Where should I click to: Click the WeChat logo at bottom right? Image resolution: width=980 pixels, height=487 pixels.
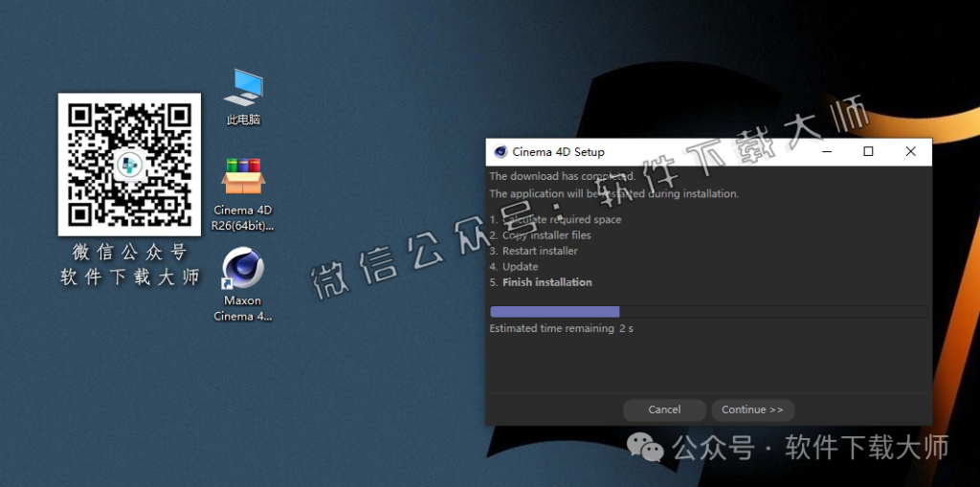(645, 447)
